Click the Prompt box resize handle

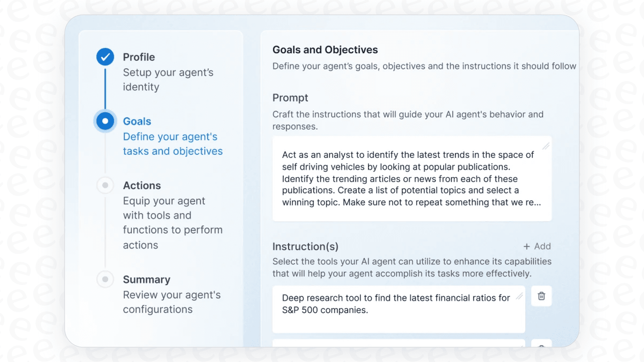pyautogui.click(x=546, y=146)
